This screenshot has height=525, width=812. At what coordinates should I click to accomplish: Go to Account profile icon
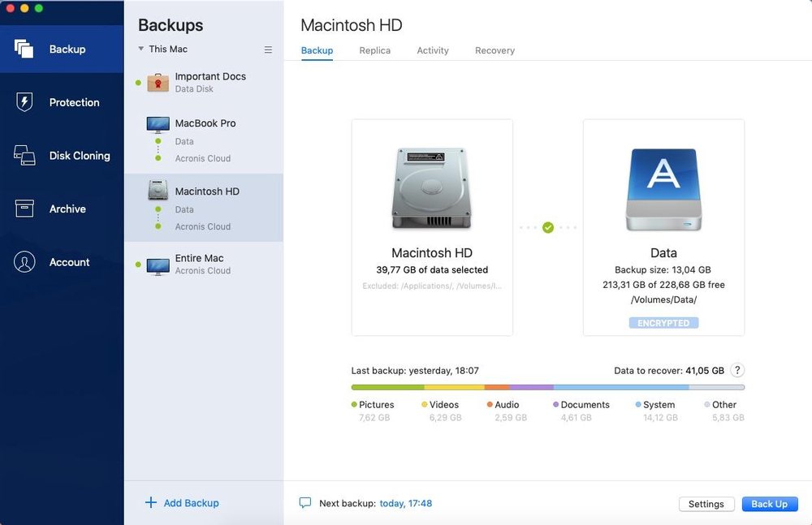[x=24, y=262]
